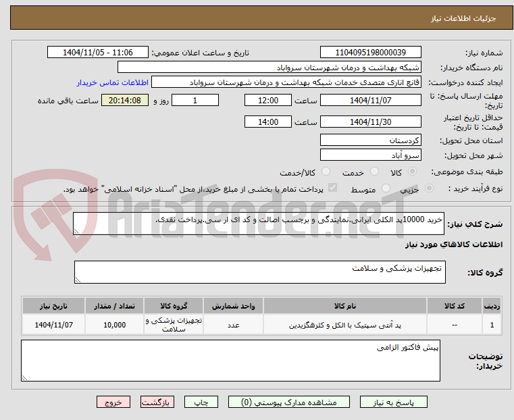Image resolution: width=514 pixels, height=420 pixels.
Task: Click the response deadline date 1404/11/07 field
Action: click(x=370, y=100)
